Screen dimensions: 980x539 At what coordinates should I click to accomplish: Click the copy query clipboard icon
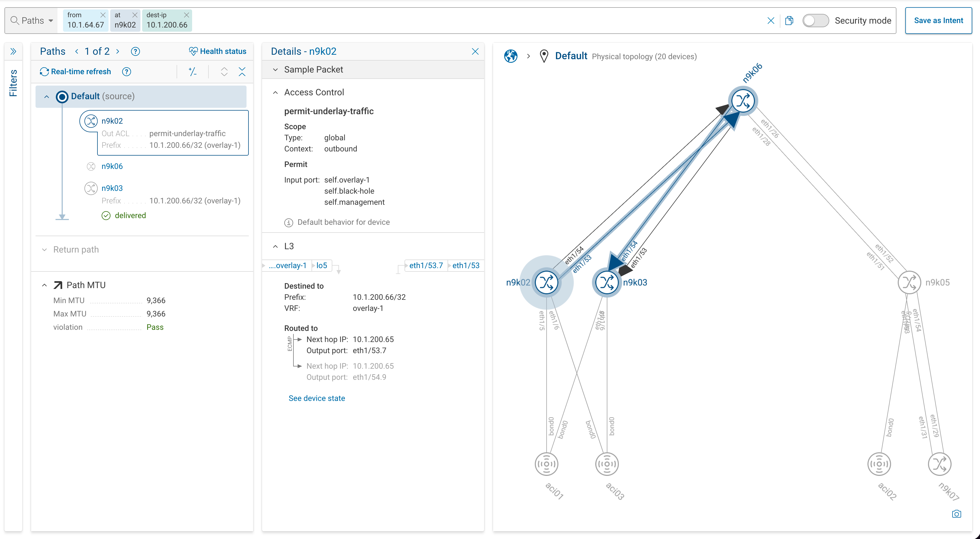point(789,21)
